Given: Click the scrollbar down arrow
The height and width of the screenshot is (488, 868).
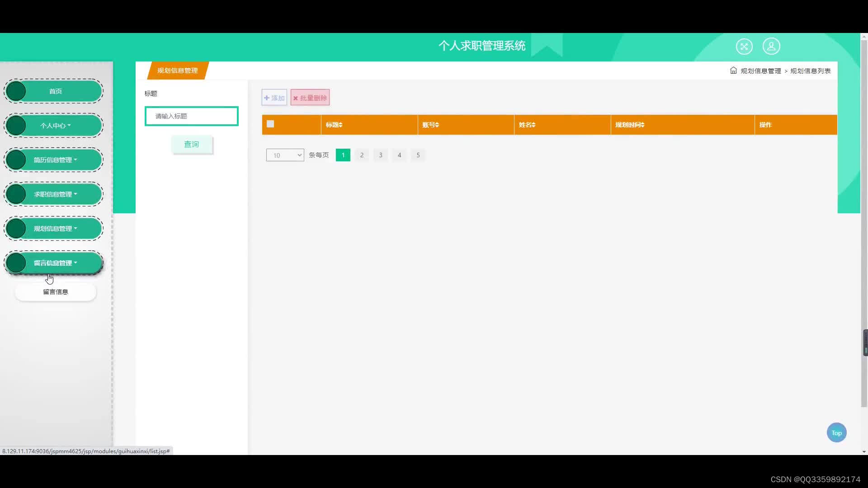Looking at the screenshot, I should click(x=864, y=451).
